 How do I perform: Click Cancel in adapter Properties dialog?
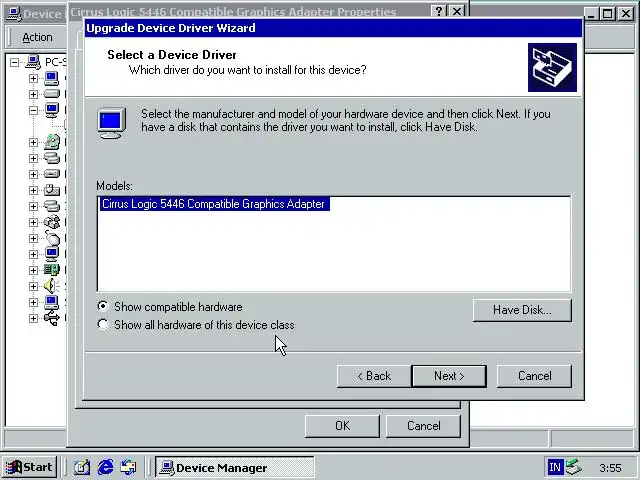[x=423, y=426]
